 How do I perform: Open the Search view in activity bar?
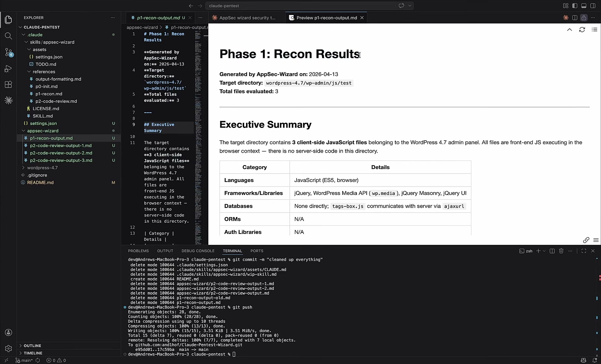click(x=8, y=36)
